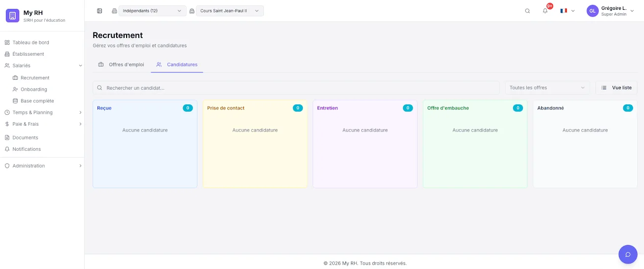The image size is (644, 269).
Task: Click the count badge in Reçue column
Action: [x=188, y=108]
